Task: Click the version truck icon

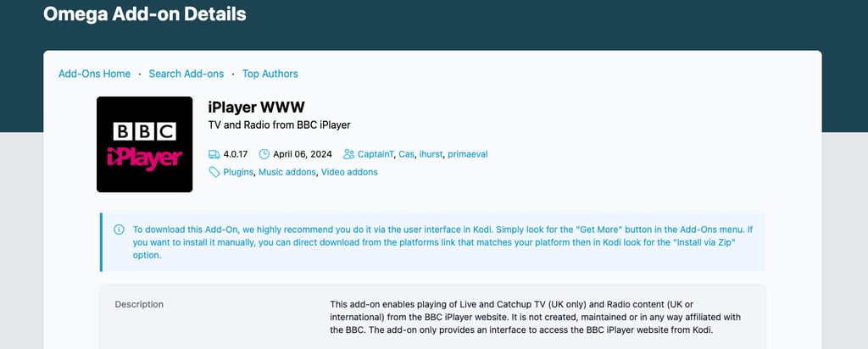Action: pyautogui.click(x=214, y=154)
